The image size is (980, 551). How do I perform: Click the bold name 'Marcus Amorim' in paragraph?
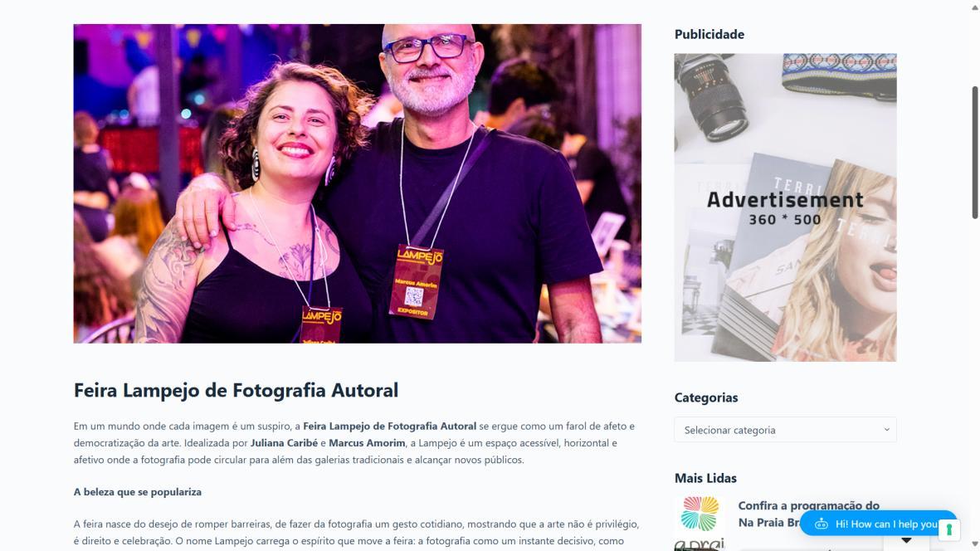coord(367,443)
